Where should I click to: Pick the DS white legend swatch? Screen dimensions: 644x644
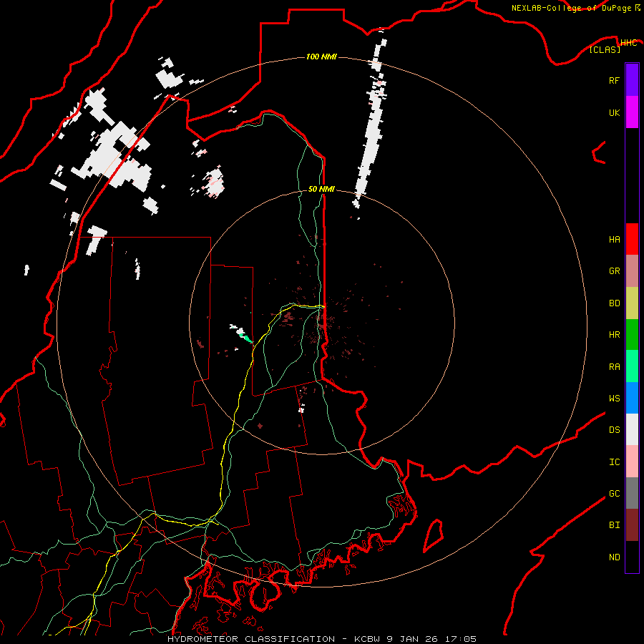pos(632,429)
